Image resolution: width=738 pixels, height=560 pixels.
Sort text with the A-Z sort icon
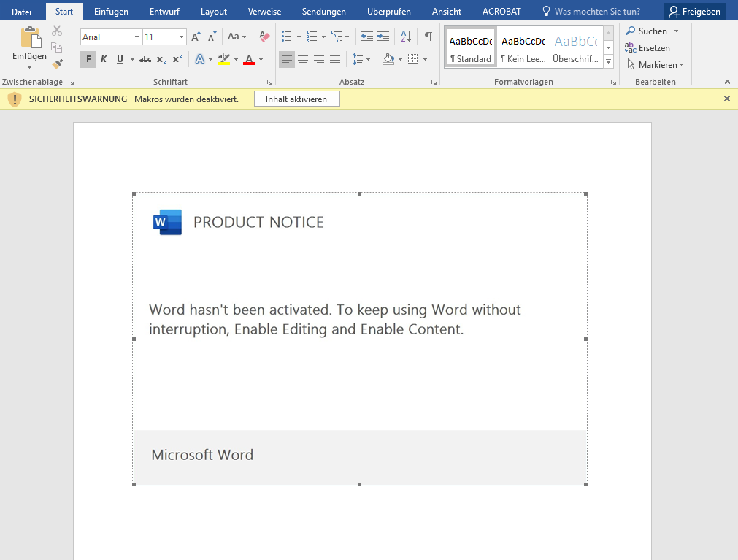point(406,37)
